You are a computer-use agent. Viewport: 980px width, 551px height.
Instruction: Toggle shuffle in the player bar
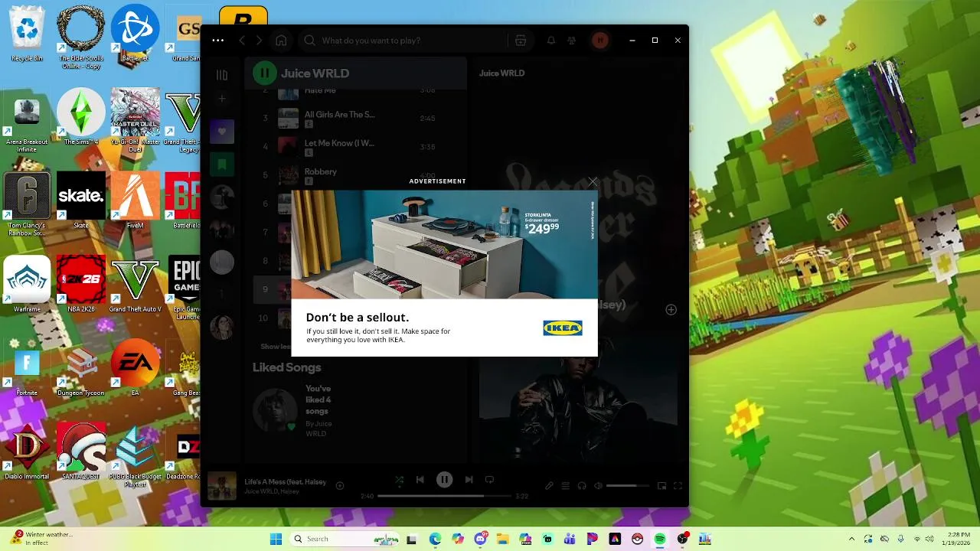coord(399,480)
